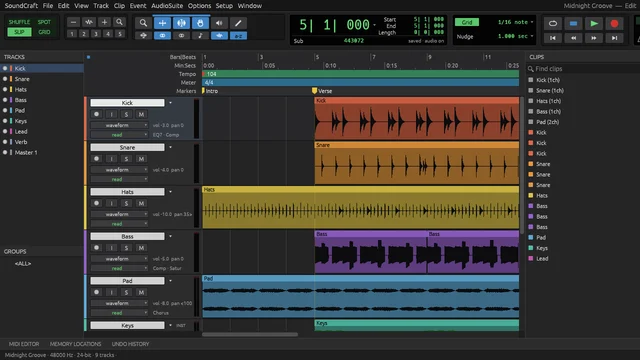Click the Snare track name button

tap(127, 147)
